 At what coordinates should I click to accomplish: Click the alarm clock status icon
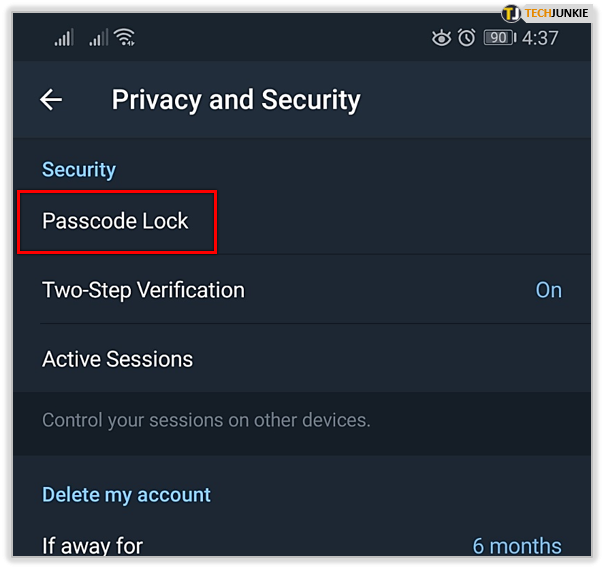(x=467, y=38)
